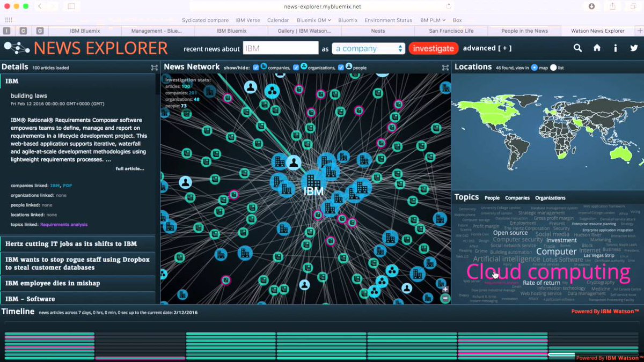This screenshot has width=644, height=362.
Task: Click the Open source topic
Action: point(510,233)
